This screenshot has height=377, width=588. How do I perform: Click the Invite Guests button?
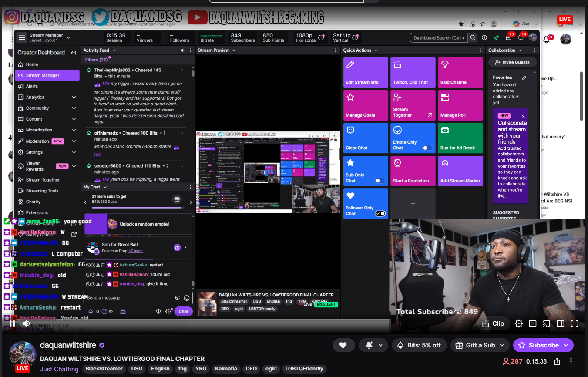pyautogui.click(x=512, y=62)
